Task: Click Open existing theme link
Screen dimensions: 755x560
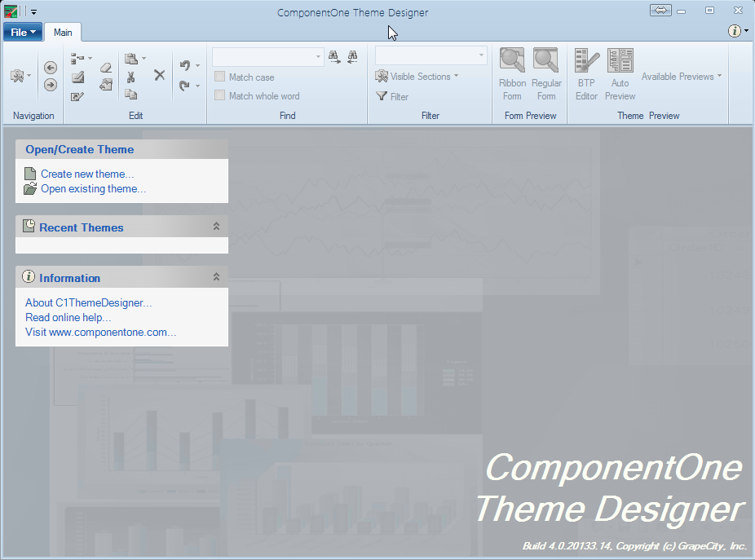Action: click(94, 189)
